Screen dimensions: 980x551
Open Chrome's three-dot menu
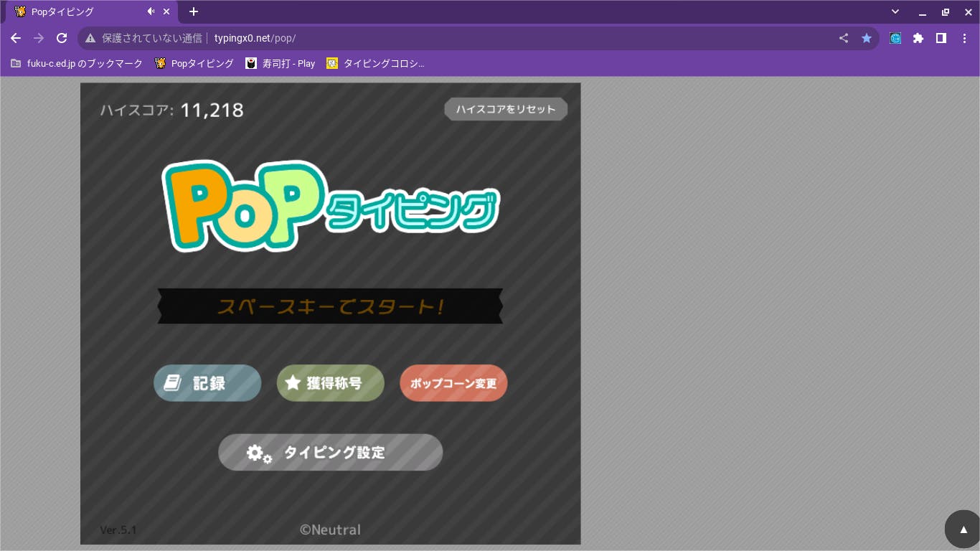click(963, 38)
